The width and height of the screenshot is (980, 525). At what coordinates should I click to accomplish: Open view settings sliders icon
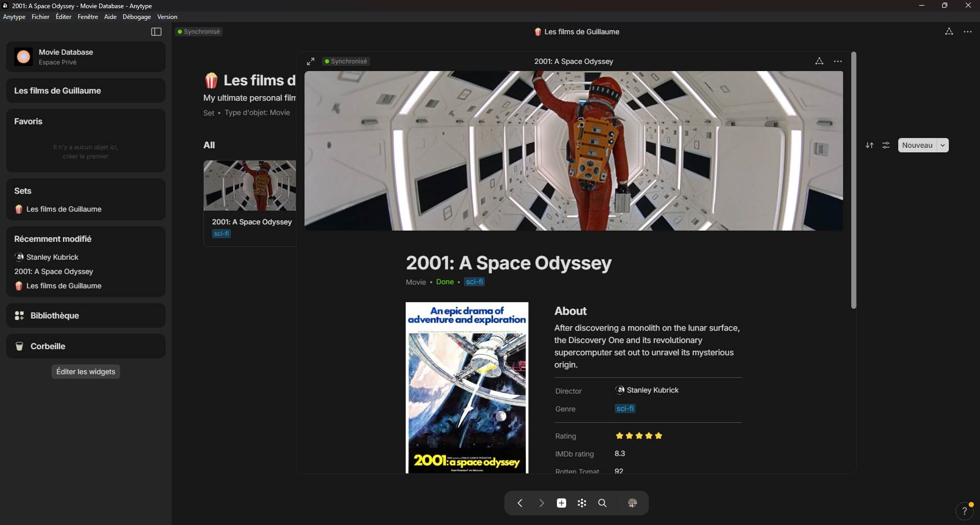886,145
